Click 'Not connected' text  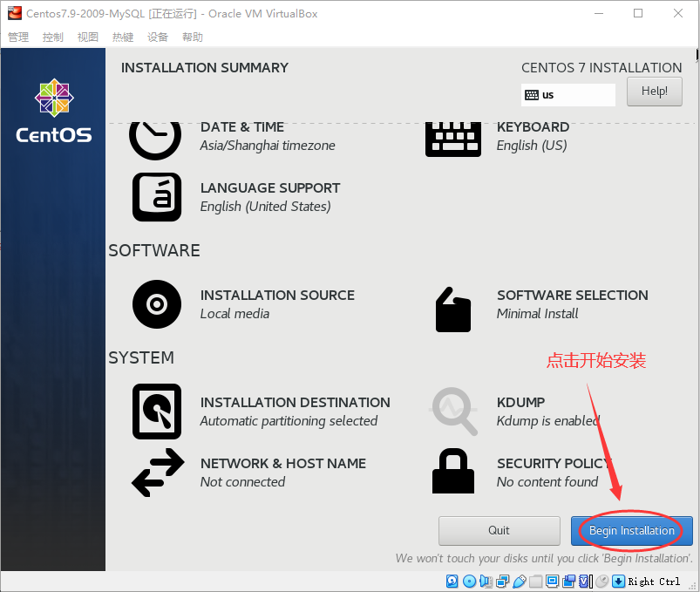[242, 482]
